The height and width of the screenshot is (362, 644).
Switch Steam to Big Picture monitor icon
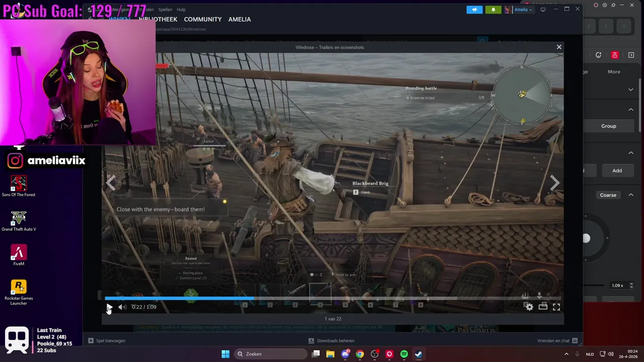543,10
